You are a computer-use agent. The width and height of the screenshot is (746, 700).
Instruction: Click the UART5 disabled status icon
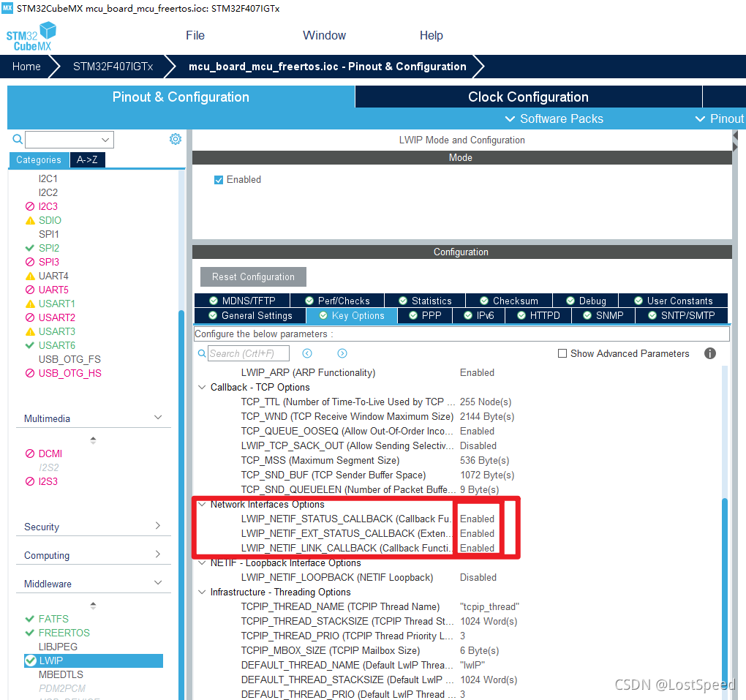30,290
